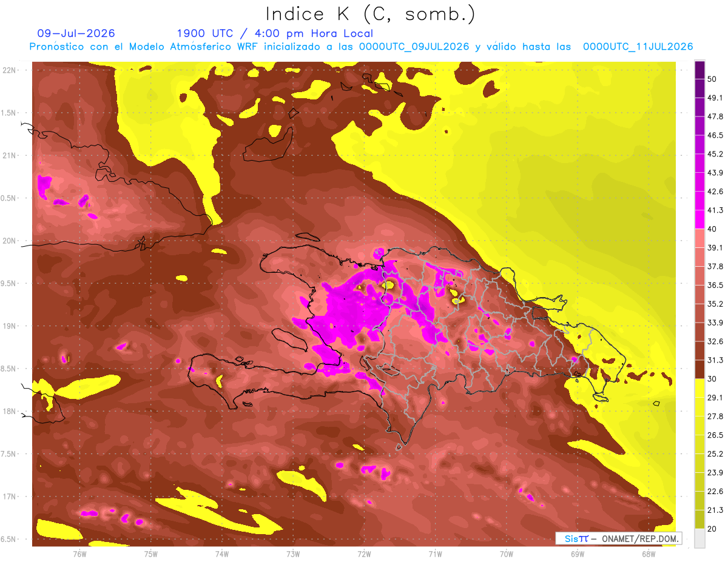Click the longitude label '68W'

(x=649, y=554)
